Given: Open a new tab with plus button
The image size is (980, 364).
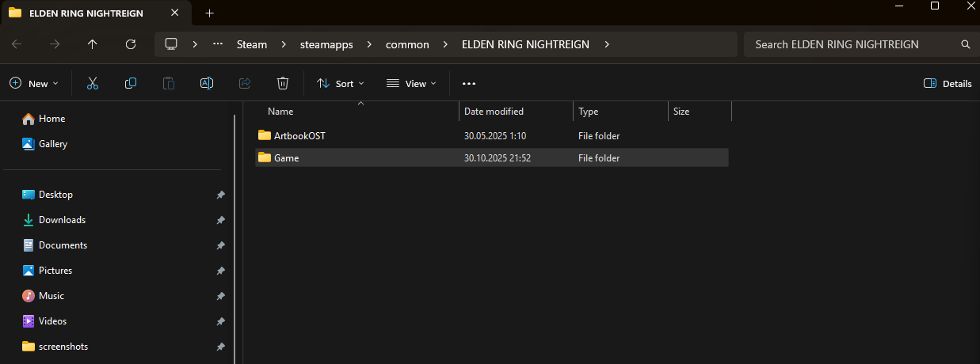Looking at the screenshot, I should pyautogui.click(x=209, y=13).
